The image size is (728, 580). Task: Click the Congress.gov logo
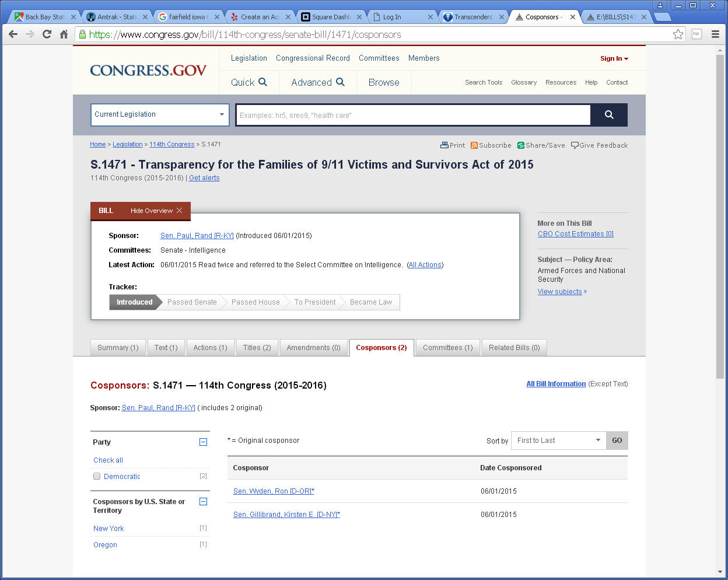tap(148, 71)
